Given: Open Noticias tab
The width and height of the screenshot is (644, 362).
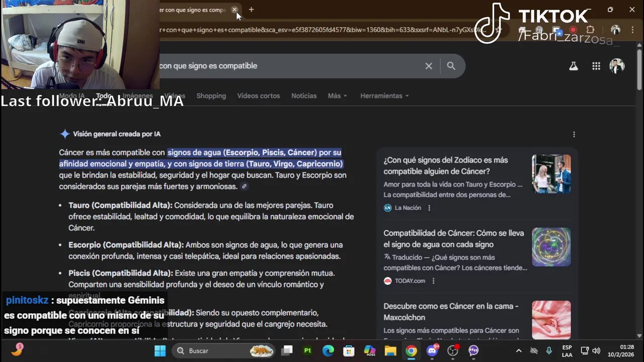Looking at the screenshot, I should point(304,96).
